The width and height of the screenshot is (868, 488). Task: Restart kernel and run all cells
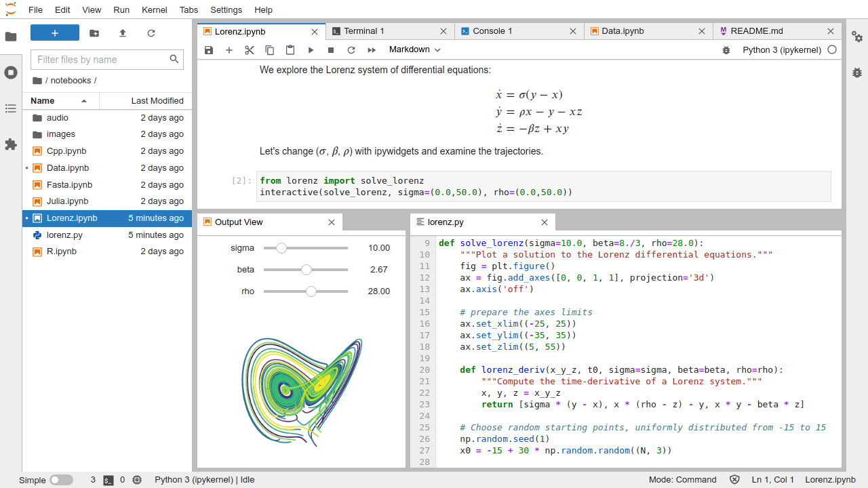(x=372, y=49)
